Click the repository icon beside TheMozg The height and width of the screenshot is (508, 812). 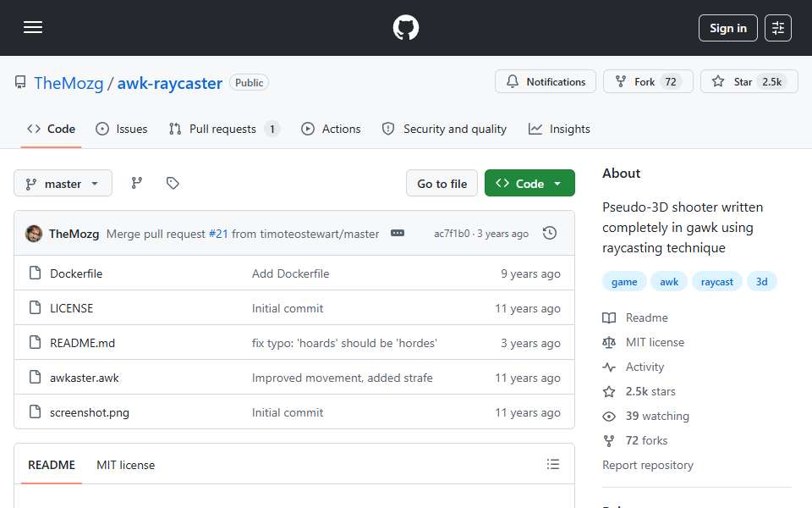[x=20, y=82]
